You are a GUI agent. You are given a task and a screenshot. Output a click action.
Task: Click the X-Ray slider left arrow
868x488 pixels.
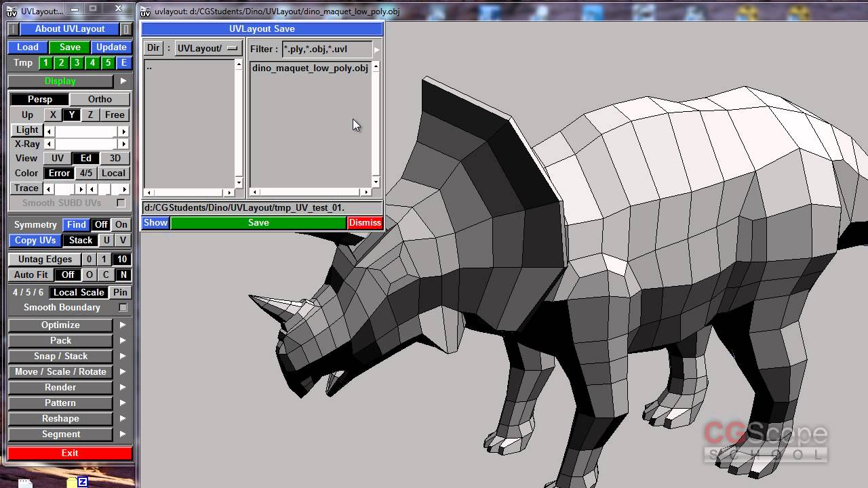[x=49, y=144]
